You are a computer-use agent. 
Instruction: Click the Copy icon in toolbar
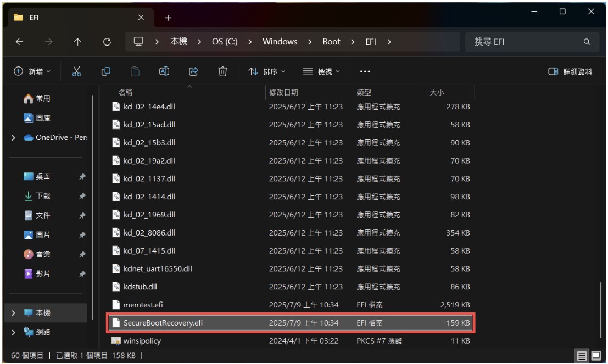[x=106, y=71]
